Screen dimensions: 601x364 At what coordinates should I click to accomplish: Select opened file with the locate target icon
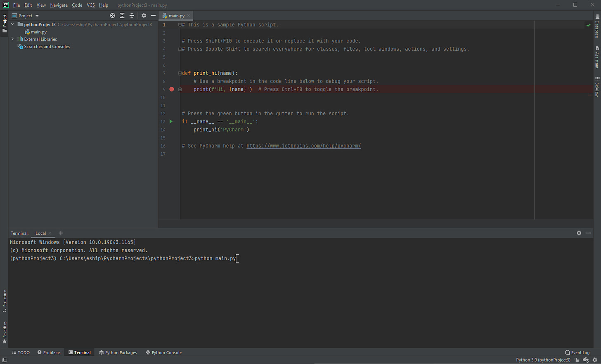click(113, 16)
